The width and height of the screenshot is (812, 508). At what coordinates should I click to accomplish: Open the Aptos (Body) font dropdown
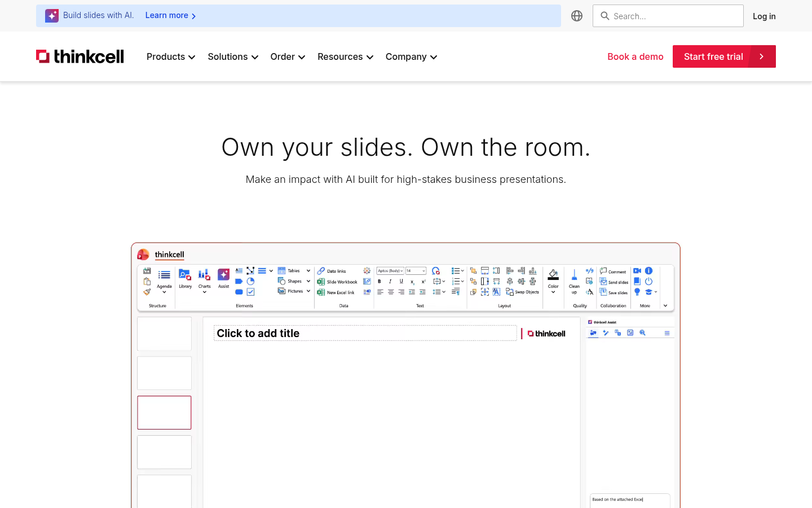[390, 271]
